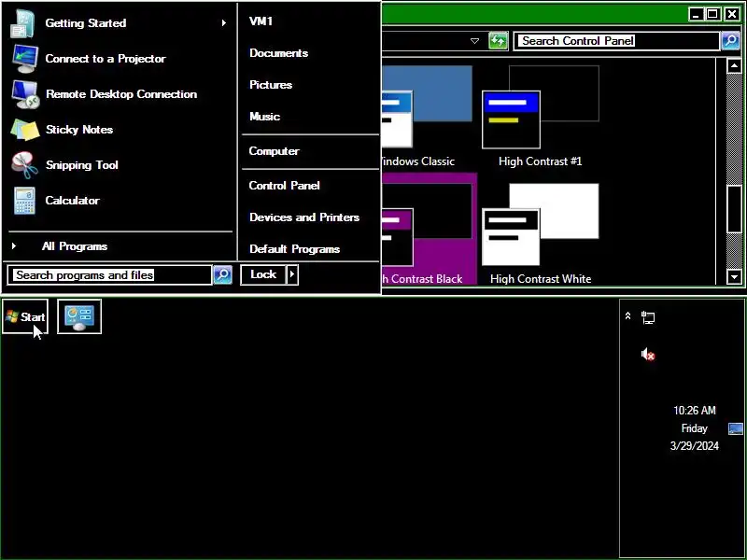Viewport: 747px width, 560px height.
Task: Click the themes list scroll down arrow
Action: (x=734, y=276)
